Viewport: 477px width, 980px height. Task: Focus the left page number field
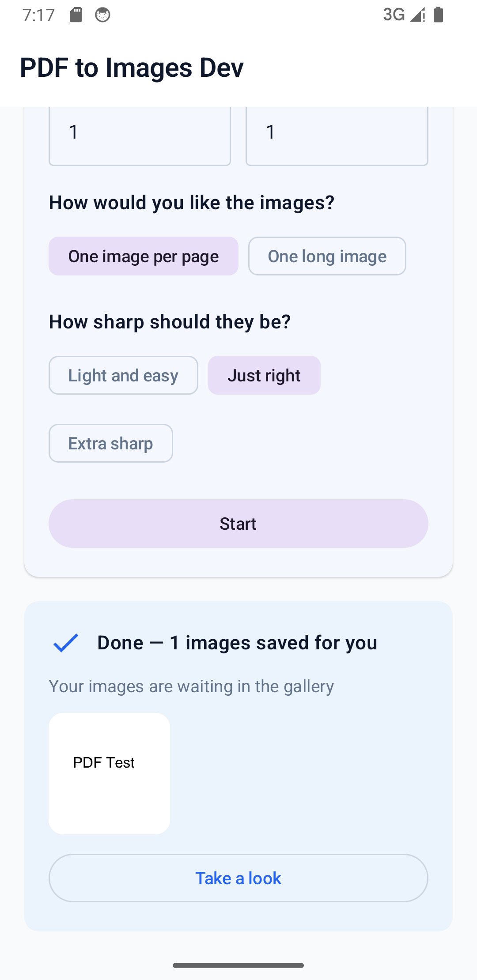140,136
